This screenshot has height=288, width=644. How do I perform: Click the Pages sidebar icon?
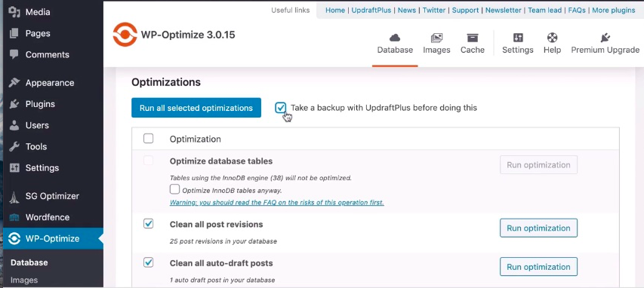[x=14, y=33]
